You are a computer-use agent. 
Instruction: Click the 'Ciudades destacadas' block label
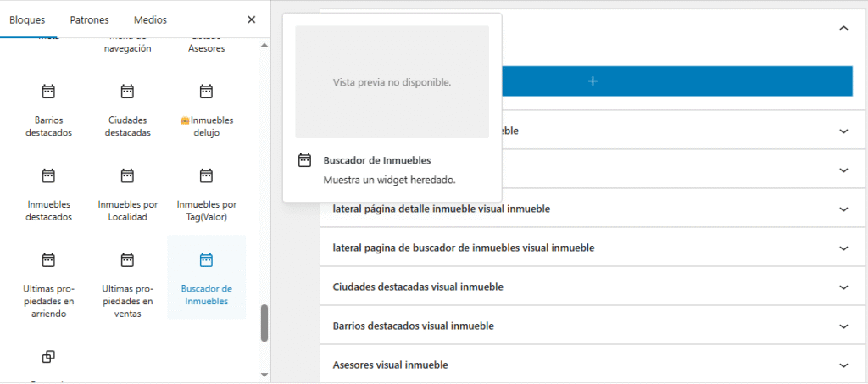pyautogui.click(x=127, y=126)
